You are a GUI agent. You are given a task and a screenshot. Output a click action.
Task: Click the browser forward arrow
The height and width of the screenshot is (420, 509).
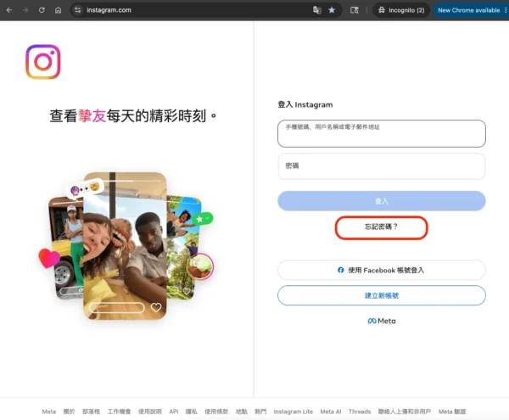(x=25, y=10)
